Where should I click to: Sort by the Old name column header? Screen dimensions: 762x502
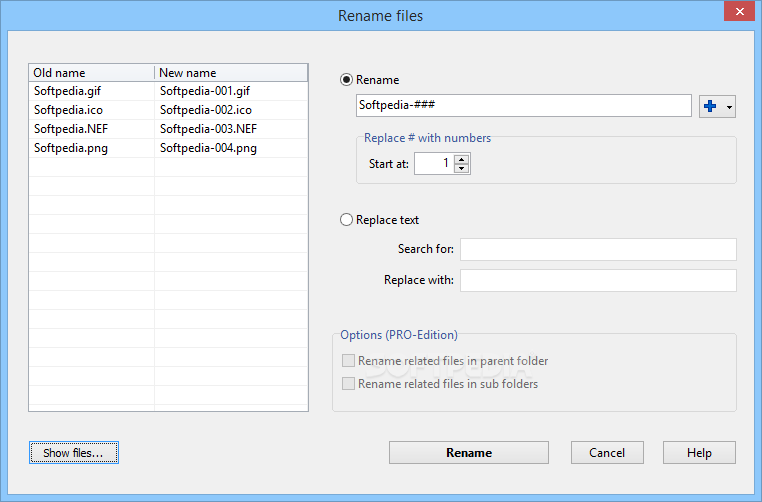click(x=91, y=72)
